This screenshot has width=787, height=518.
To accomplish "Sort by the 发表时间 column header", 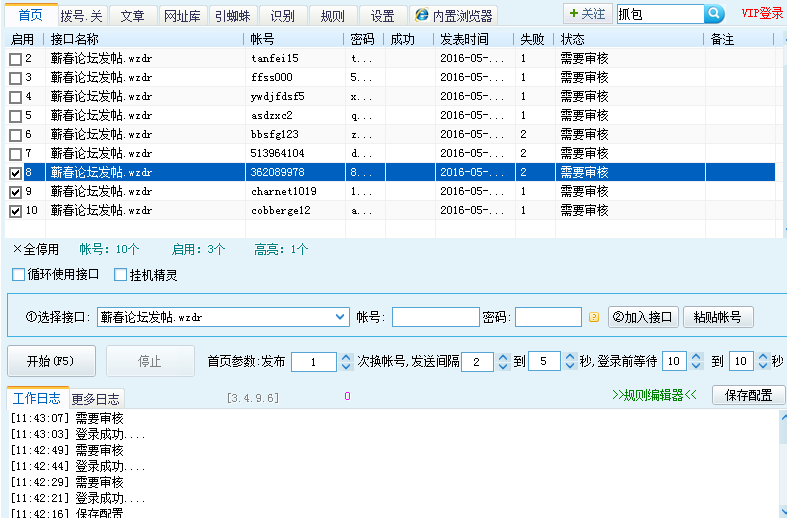I will pos(474,39).
